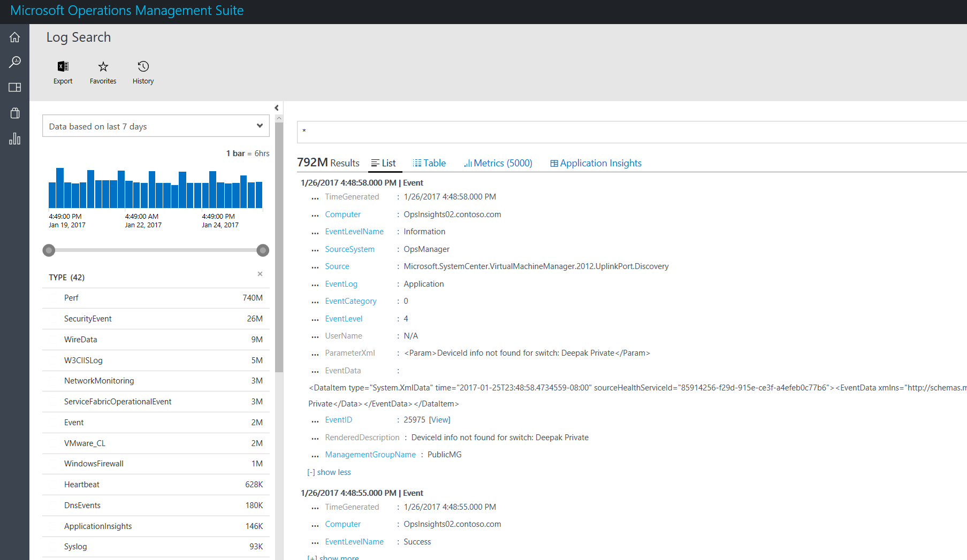Open the Usage bar chart icon in sidebar

pos(14,139)
